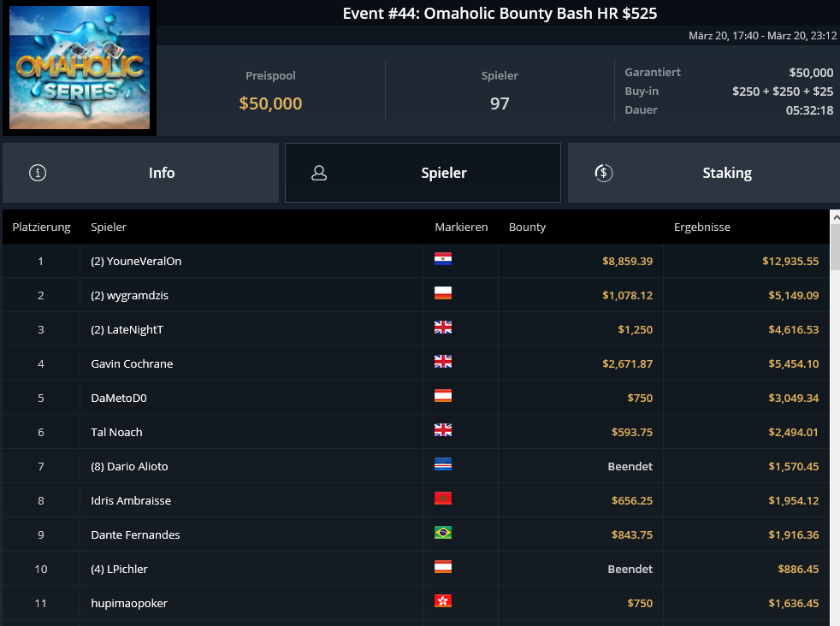Click the Garantiert $50,000 value
The height and width of the screenshot is (626, 840).
[811, 73]
